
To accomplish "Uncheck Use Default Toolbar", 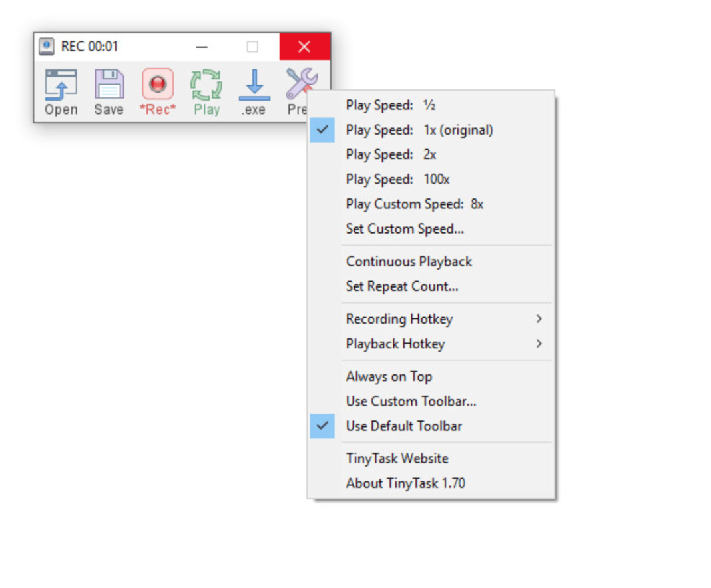I will (405, 426).
